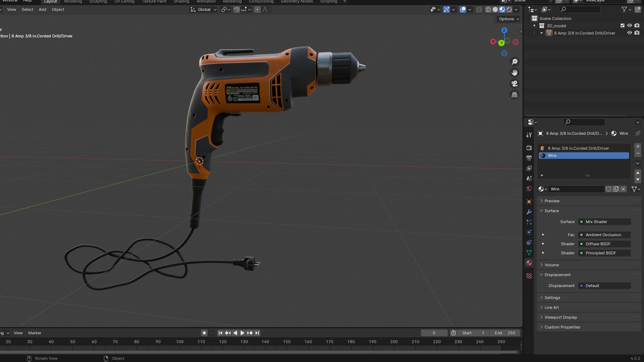Viewport: 644px width, 362px height.
Task: Switch to wireframe viewport shading
Action: tap(488, 10)
